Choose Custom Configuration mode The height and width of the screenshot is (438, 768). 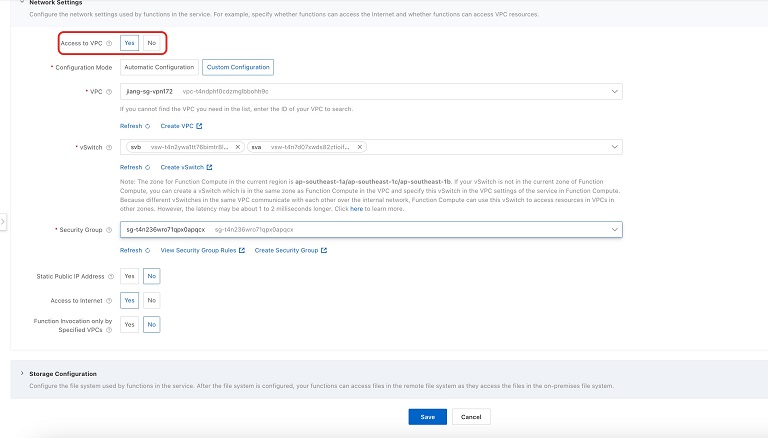238,67
